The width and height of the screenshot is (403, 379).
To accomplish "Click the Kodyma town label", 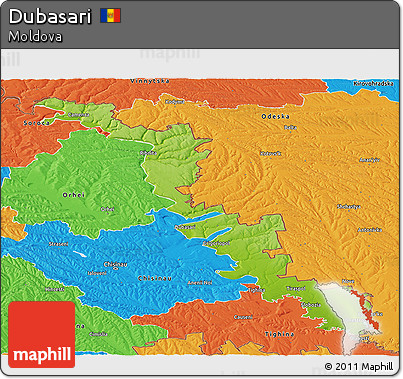I will tap(175, 102).
